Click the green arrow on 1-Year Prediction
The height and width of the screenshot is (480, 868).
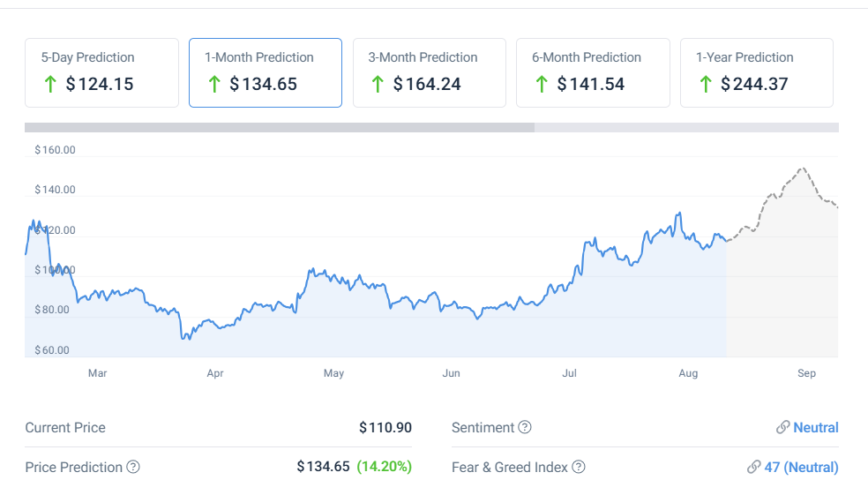[x=706, y=84]
